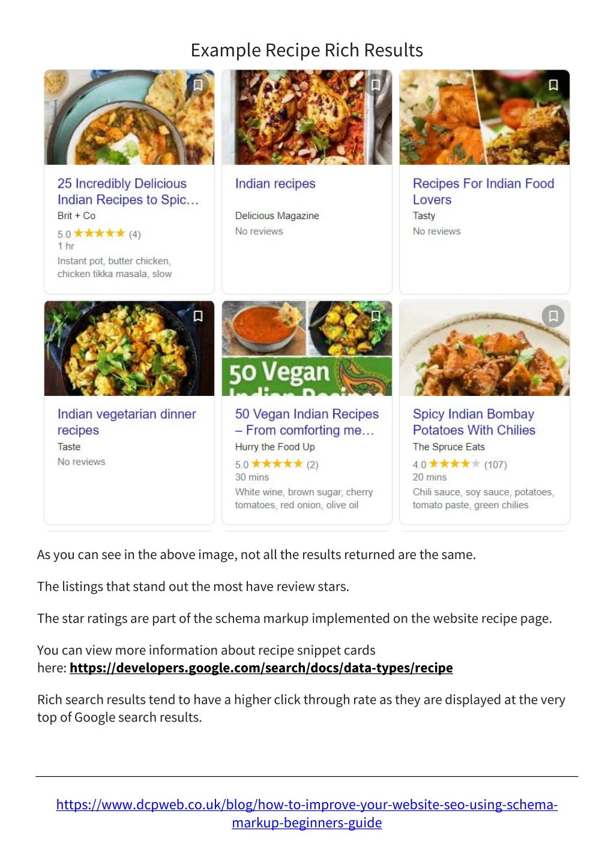Click the curry bowl with naan thumbnail
This screenshot has height=868, width=614.
129,118
